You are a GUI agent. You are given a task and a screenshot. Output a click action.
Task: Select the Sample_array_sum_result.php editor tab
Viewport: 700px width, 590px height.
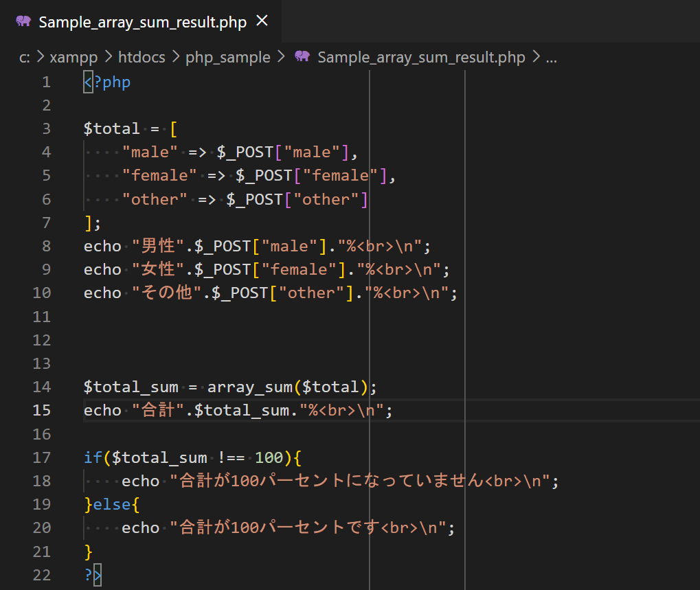(141, 21)
